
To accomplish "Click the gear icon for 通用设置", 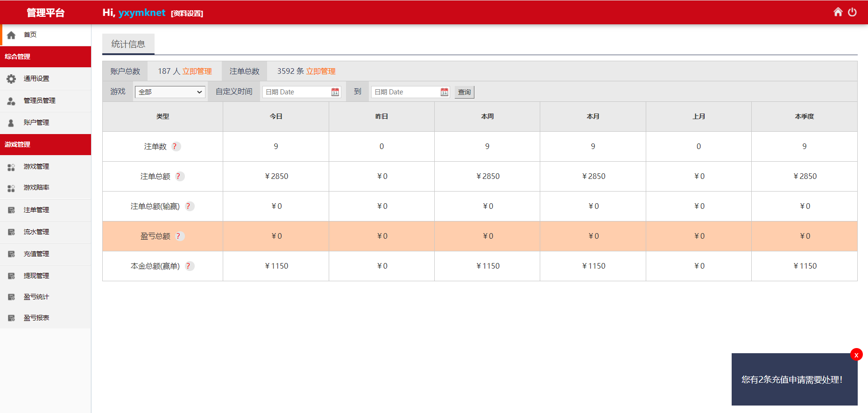I will pyautogui.click(x=11, y=79).
